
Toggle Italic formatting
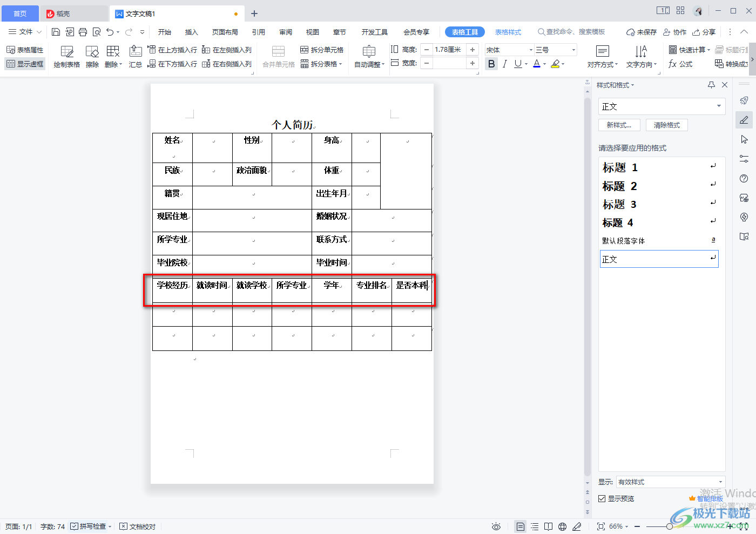504,64
